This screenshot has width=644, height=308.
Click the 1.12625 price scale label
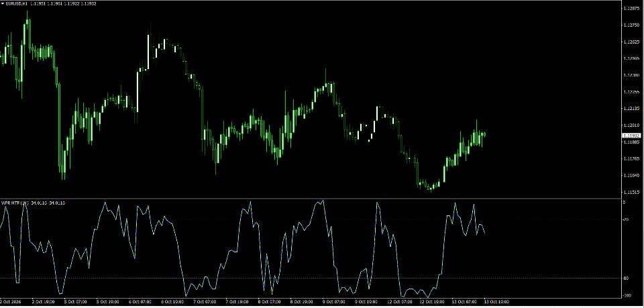pyautogui.click(x=631, y=42)
